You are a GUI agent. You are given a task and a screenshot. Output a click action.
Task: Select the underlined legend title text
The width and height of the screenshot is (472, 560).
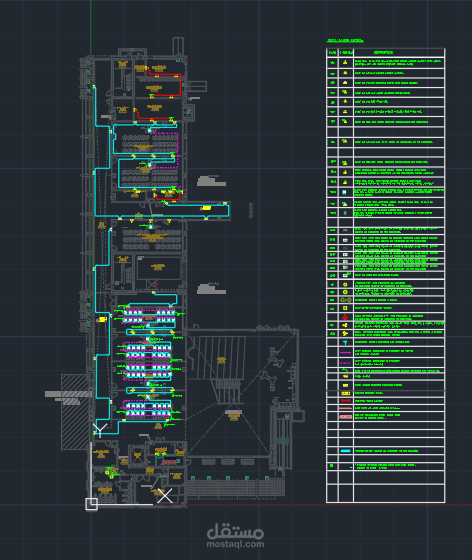(345, 41)
